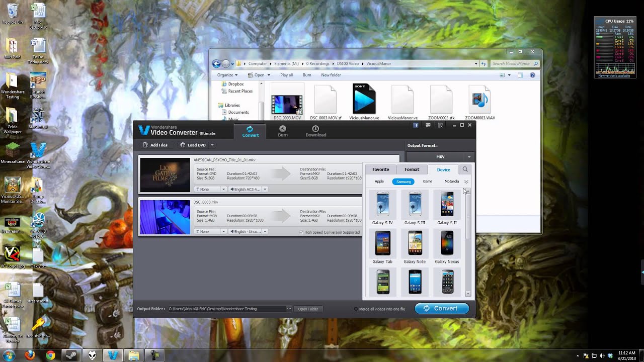Toggle Explorer preview pane icon
The height and width of the screenshot is (362, 644).
pyautogui.click(x=521, y=75)
